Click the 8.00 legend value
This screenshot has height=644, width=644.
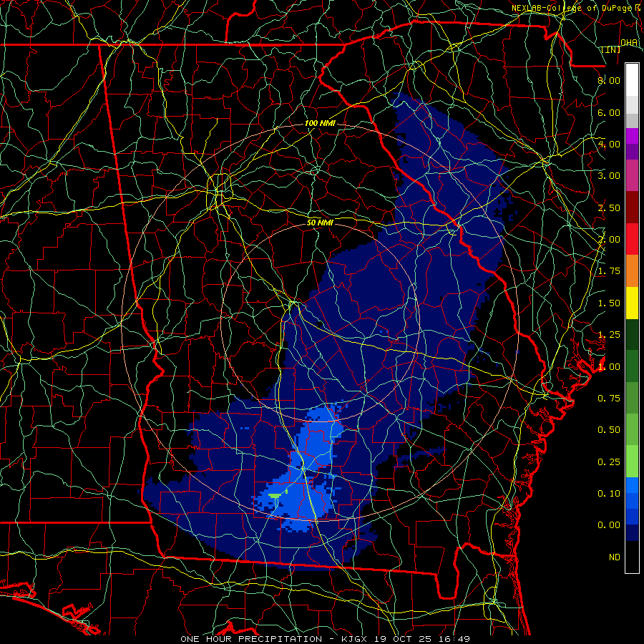click(609, 80)
